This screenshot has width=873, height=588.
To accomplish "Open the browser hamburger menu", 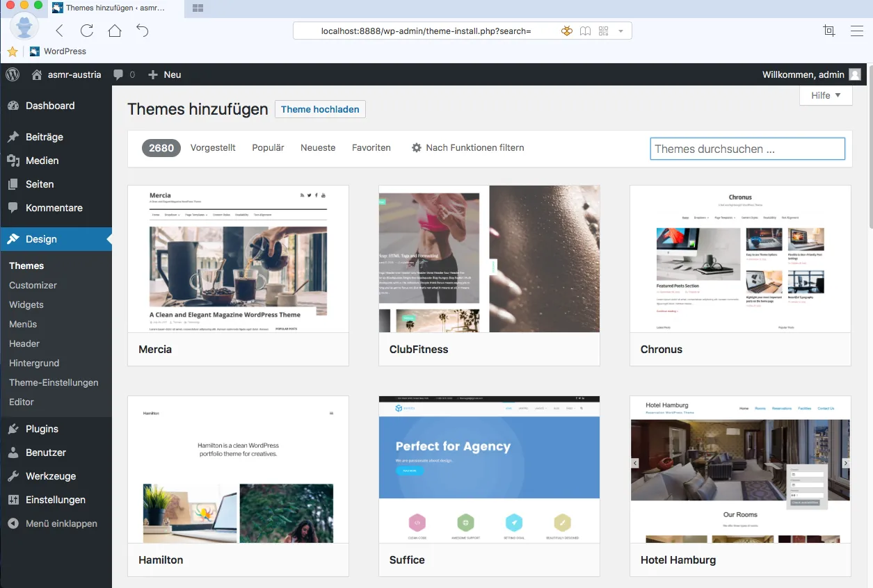I will click(857, 31).
